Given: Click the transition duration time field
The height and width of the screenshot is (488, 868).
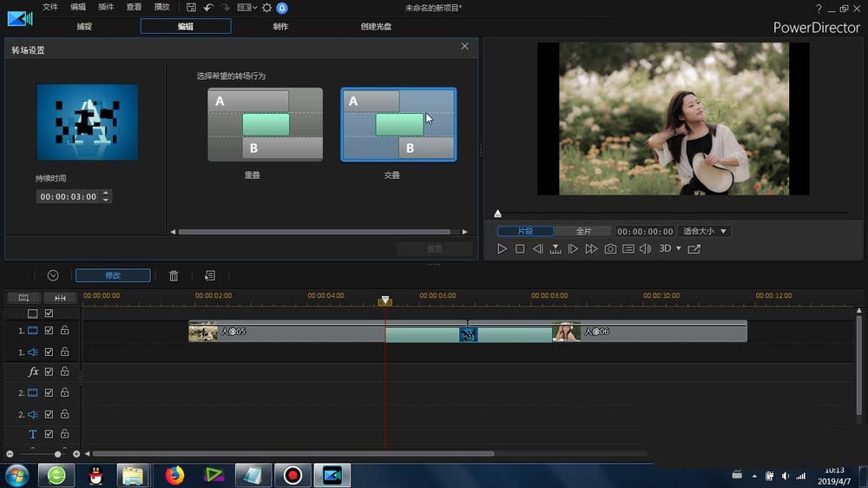Looking at the screenshot, I should [x=68, y=197].
